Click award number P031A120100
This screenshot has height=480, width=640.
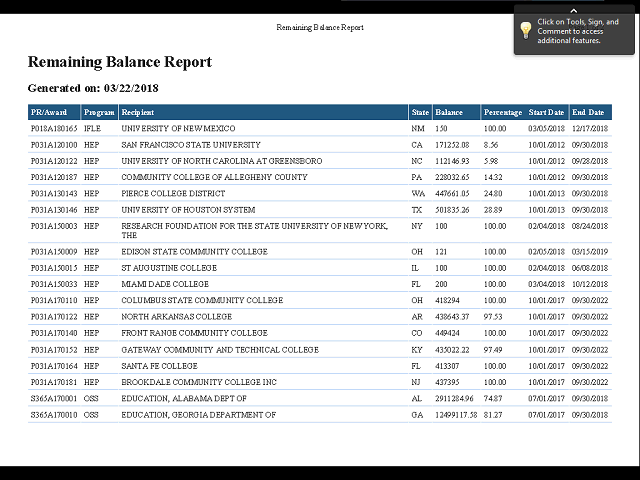(x=54, y=145)
